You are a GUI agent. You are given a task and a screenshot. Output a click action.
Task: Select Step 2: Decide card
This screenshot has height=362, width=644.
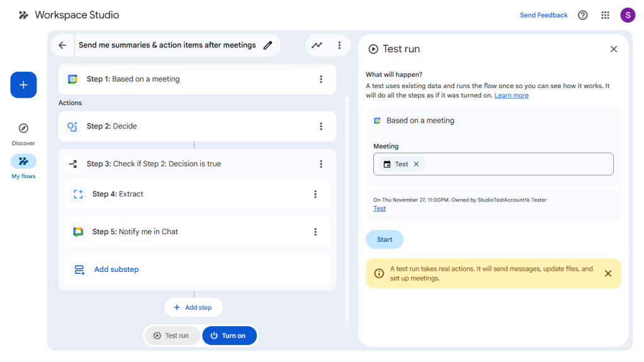click(197, 127)
